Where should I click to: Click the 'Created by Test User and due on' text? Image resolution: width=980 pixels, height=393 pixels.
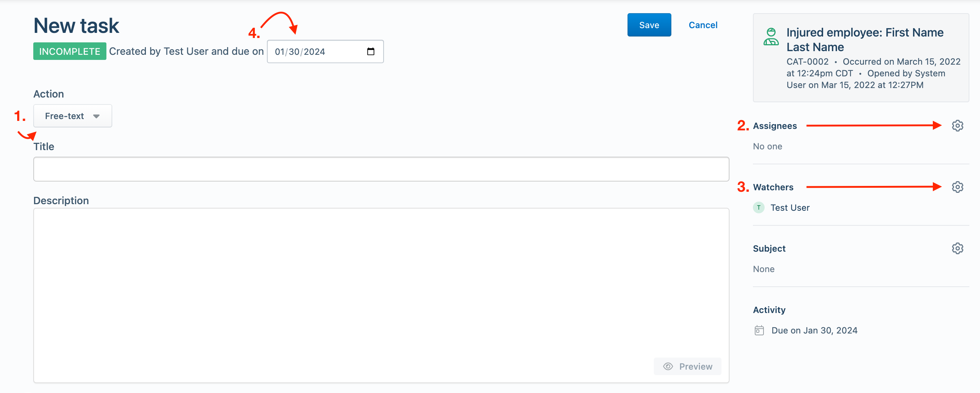[x=186, y=51]
